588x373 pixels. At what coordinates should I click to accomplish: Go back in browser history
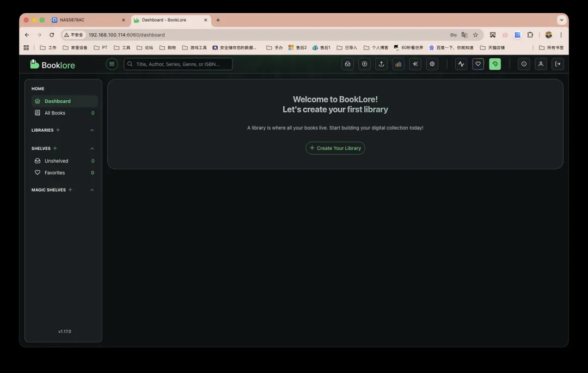(x=27, y=35)
